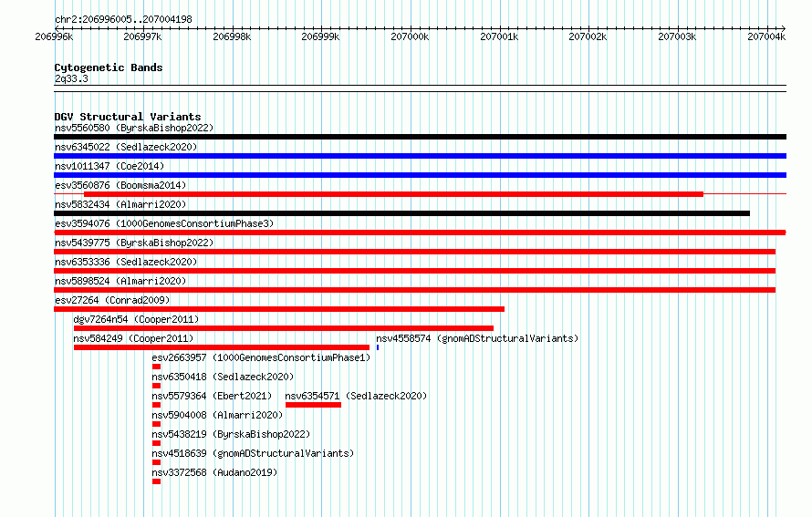Select the small red nsv6350418 bar
This screenshot has height=517, width=812.
click(156, 386)
